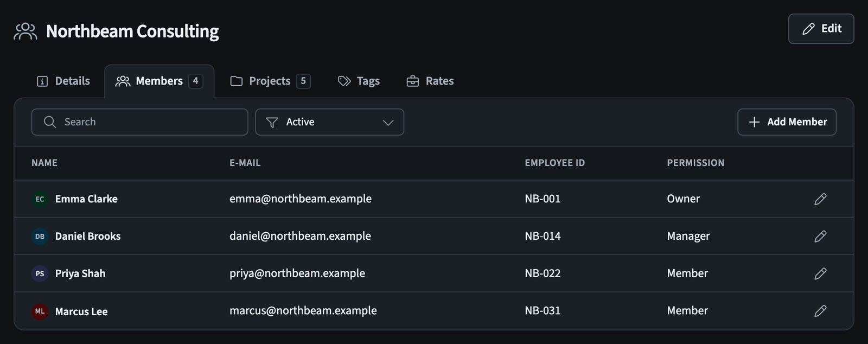This screenshot has height=344, width=868.
Task: Click the EC avatar badge
Action: coord(40,199)
